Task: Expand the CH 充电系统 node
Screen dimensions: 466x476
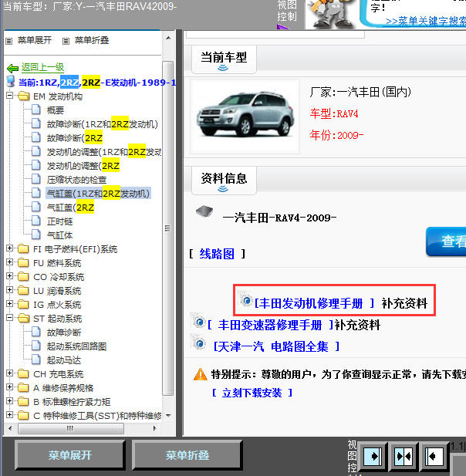Action: click(x=10, y=373)
